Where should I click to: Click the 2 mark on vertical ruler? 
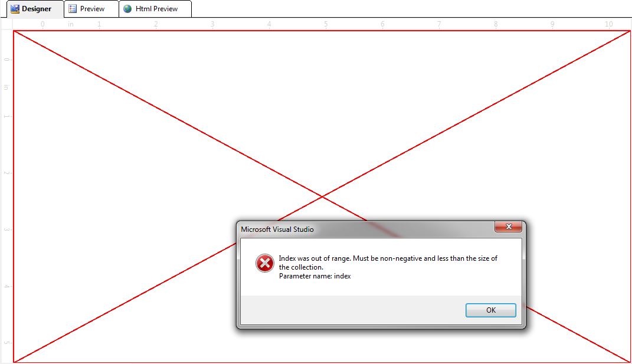[6, 172]
